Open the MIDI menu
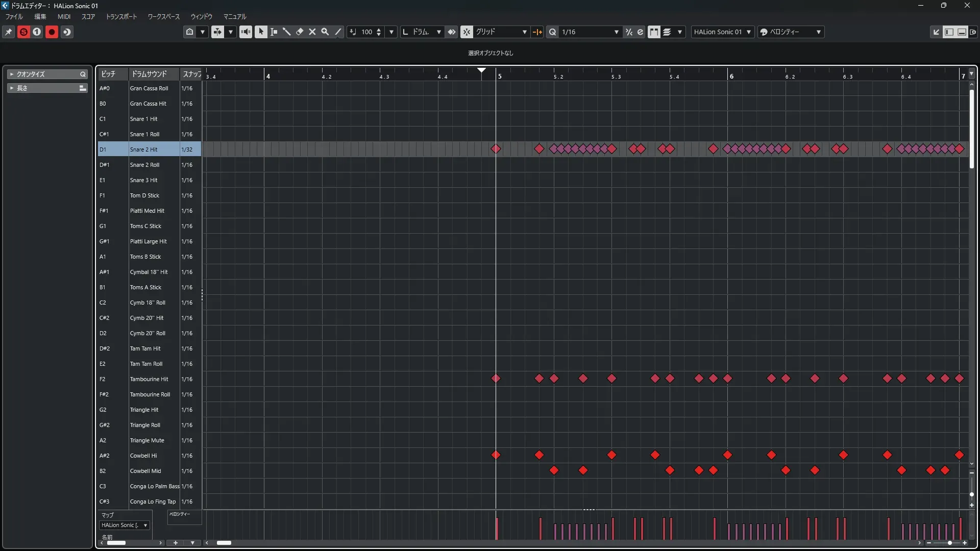 (64, 16)
